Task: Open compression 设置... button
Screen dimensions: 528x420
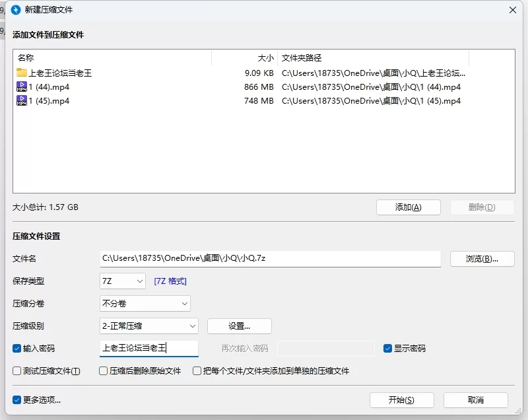Action: (240, 326)
